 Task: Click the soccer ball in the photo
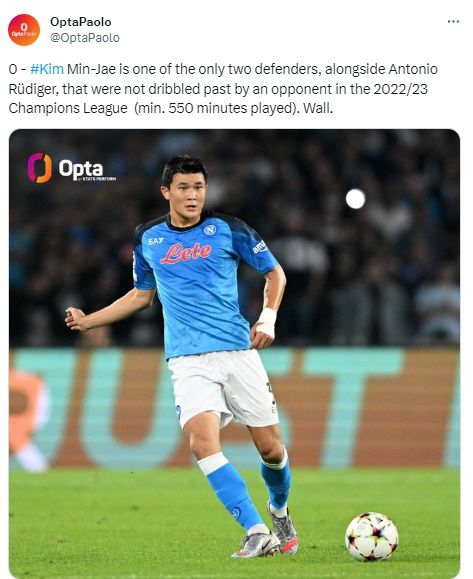coord(371,537)
